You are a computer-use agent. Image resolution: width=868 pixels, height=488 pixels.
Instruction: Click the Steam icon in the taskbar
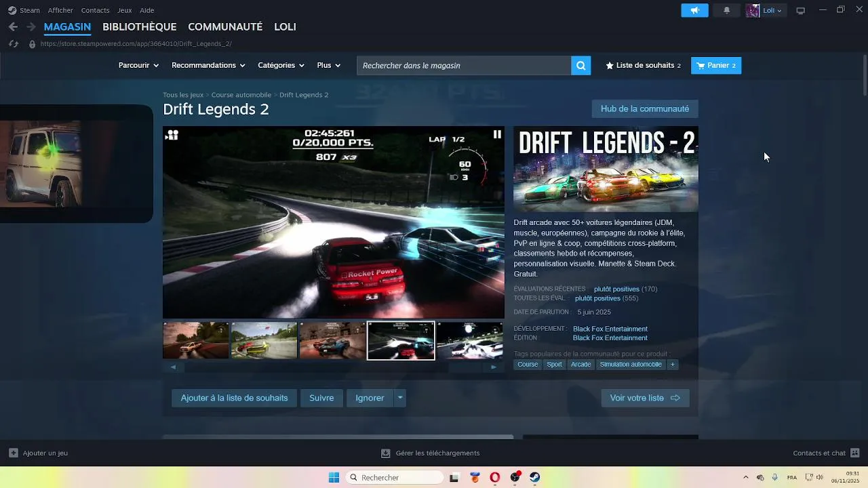[535, 477]
